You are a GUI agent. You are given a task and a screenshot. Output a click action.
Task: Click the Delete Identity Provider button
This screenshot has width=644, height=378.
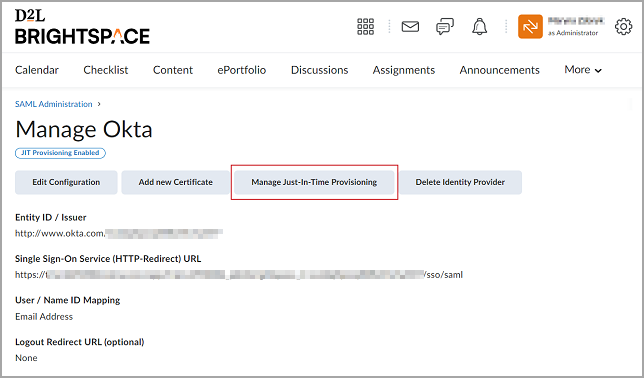(x=460, y=182)
